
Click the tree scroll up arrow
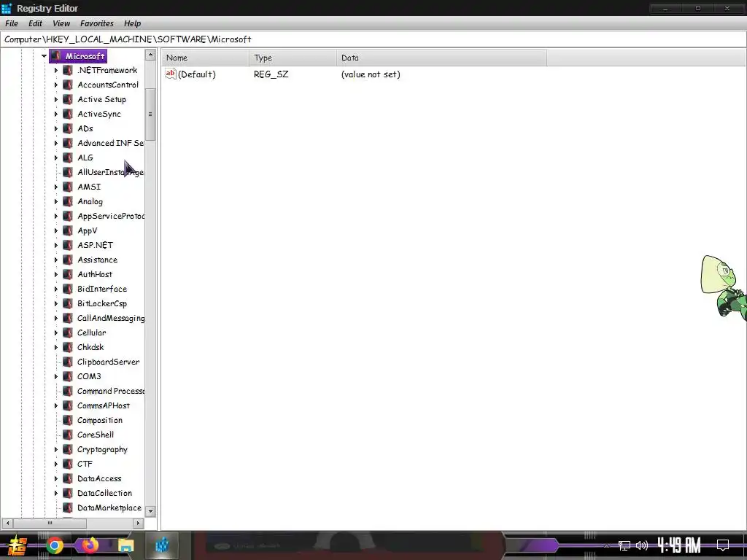click(150, 55)
